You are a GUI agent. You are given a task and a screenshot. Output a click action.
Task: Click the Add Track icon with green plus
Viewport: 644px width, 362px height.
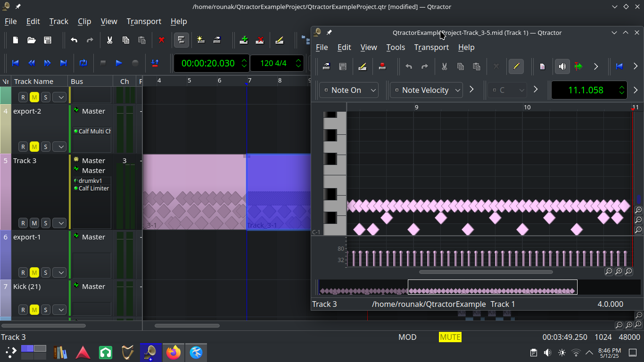tap(244, 40)
